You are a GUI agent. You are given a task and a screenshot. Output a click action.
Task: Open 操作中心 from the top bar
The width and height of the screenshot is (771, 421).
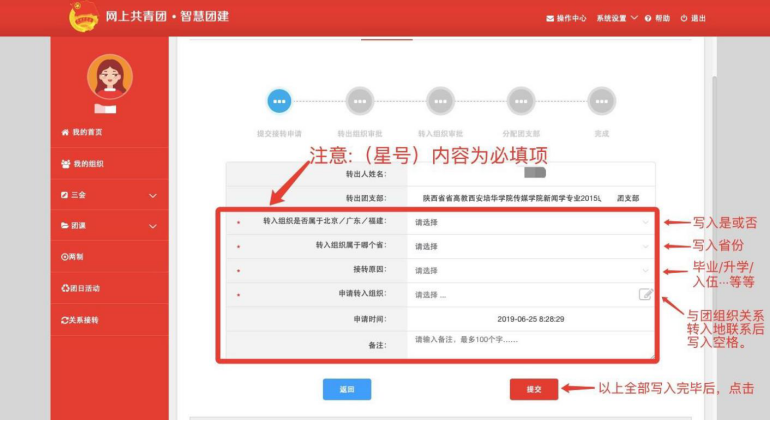566,18
